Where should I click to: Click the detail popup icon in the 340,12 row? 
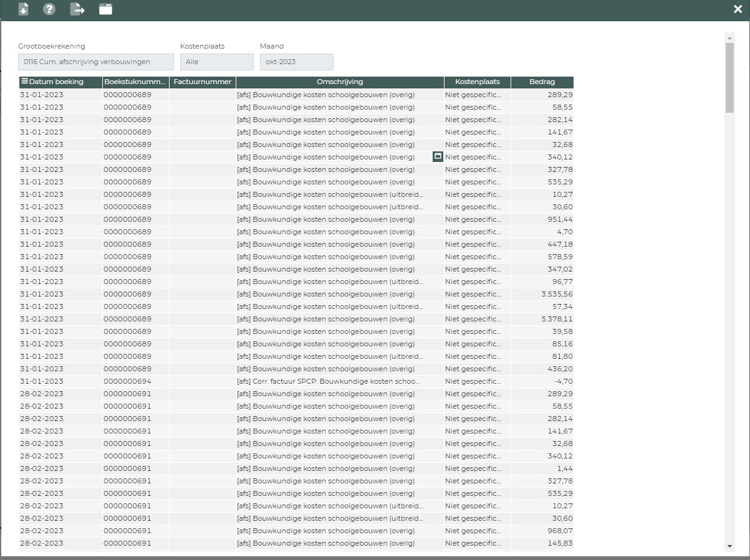[x=438, y=157]
